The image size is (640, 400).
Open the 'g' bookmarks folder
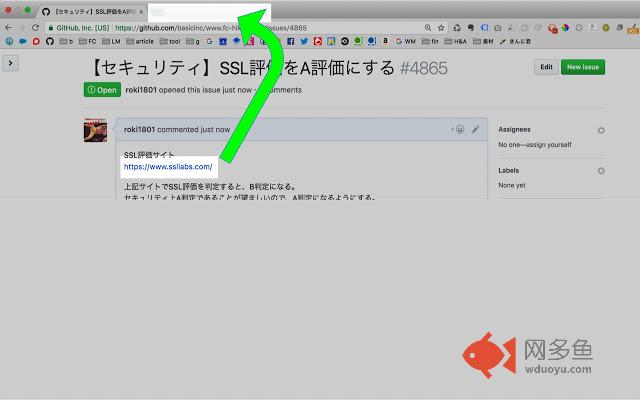[193, 41]
